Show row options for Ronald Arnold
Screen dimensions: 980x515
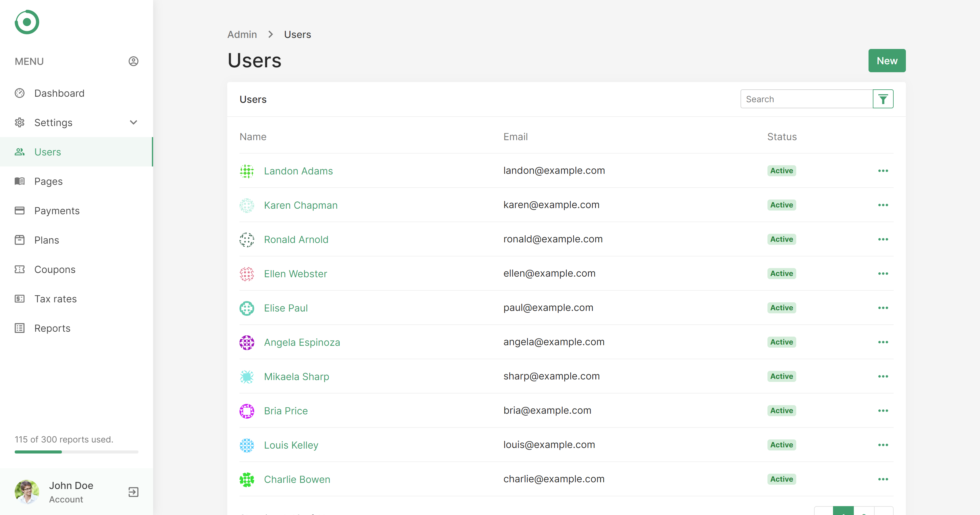pyautogui.click(x=883, y=240)
